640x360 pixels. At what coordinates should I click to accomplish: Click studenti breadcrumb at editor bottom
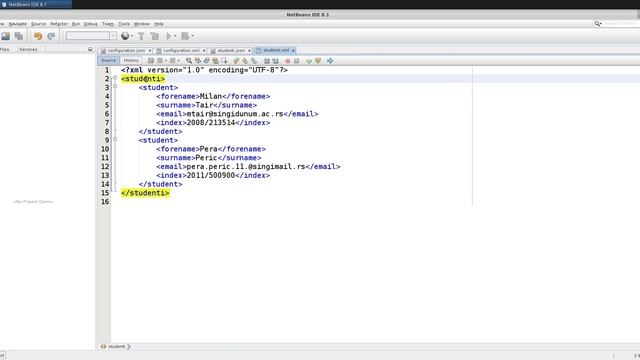pyautogui.click(x=116, y=347)
